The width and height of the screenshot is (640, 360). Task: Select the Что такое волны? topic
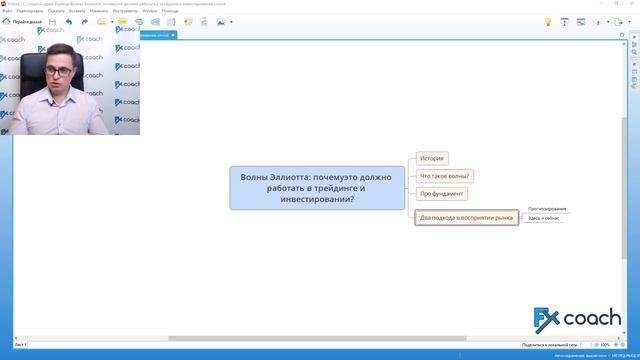click(445, 176)
